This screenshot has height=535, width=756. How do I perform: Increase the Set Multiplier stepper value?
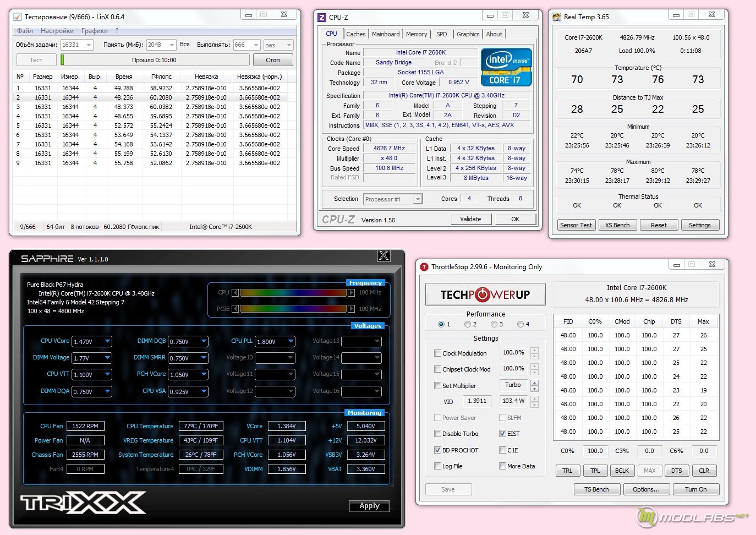click(534, 383)
